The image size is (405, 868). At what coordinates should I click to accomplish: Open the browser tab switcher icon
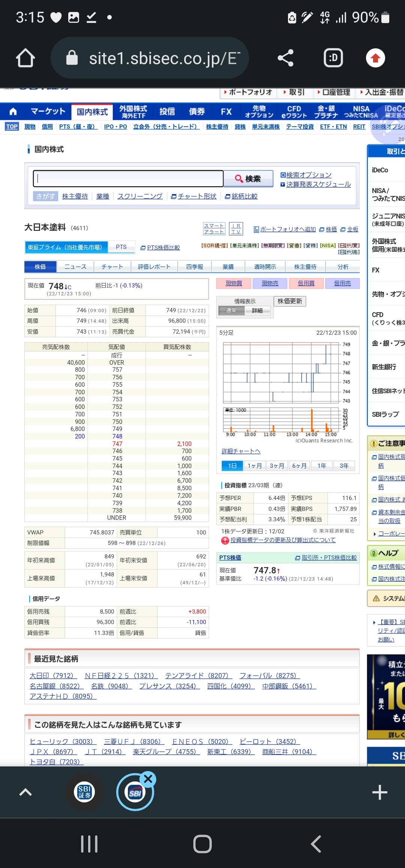(333, 58)
